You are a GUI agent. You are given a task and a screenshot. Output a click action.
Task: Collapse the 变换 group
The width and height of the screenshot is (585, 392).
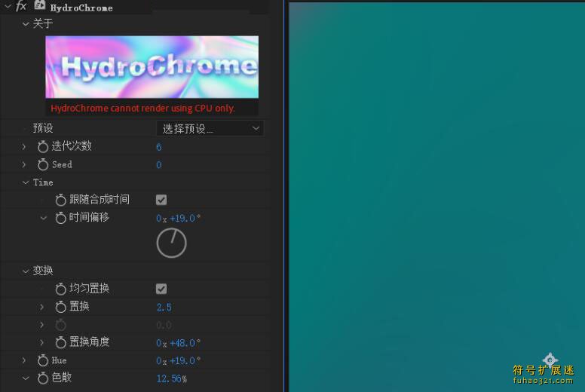(x=26, y=271)
